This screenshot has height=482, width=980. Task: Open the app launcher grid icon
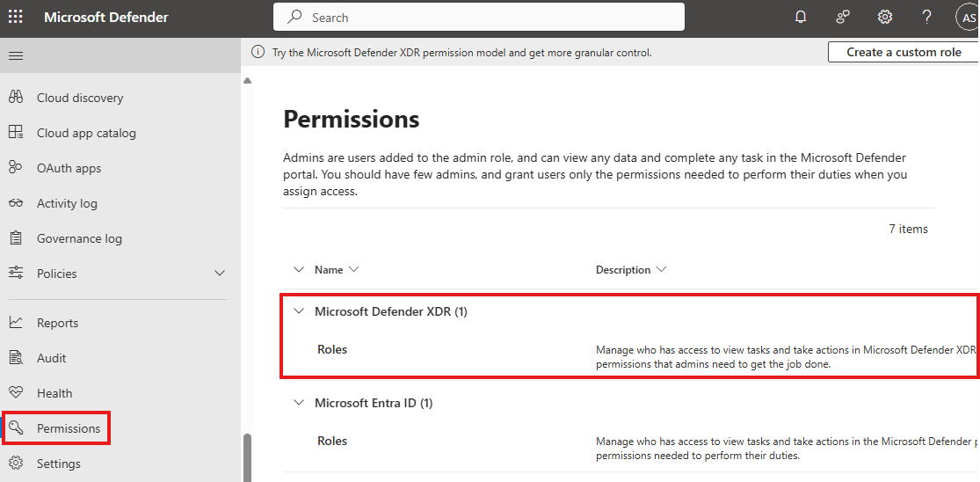(x=16, y=17)
